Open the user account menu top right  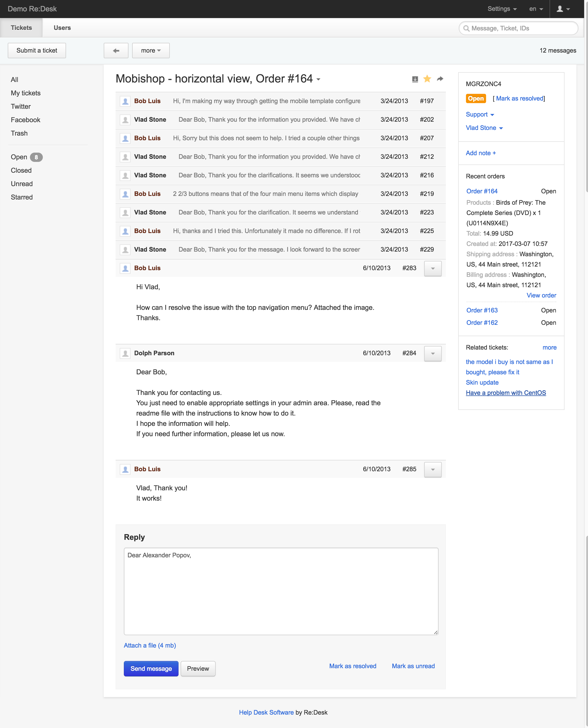[x=563, y=9]
